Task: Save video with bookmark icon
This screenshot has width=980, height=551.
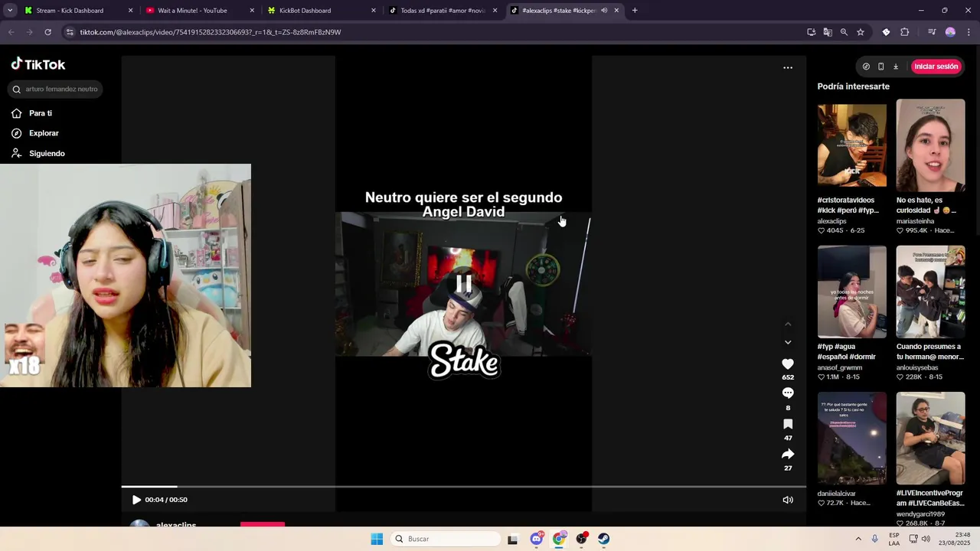Action: 788,424
